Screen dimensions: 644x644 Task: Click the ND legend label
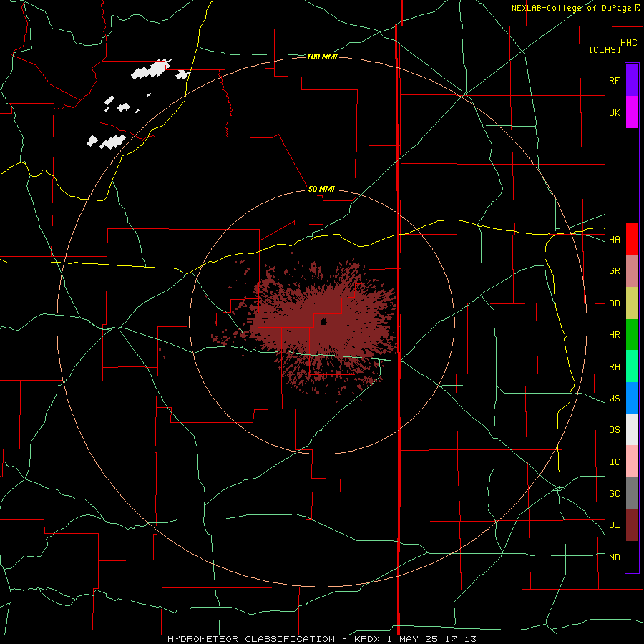[614, 557]
